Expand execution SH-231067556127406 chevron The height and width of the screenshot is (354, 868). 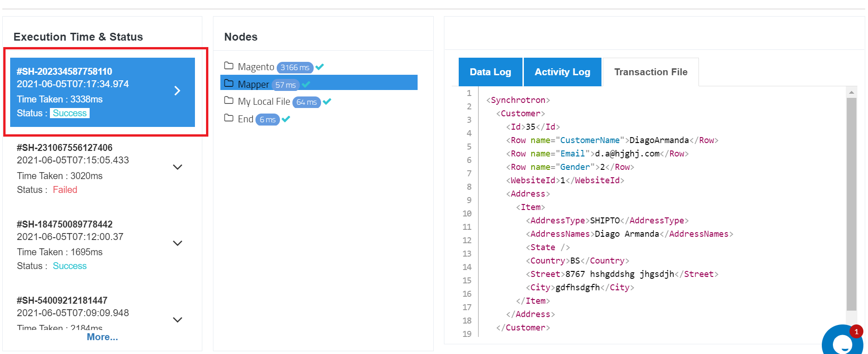(x=177, y=167)
